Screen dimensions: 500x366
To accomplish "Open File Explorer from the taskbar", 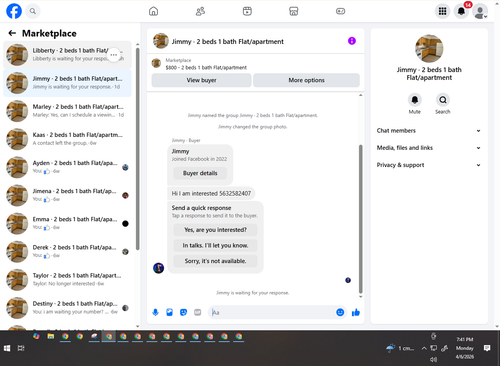I will [x=51, y=336].
